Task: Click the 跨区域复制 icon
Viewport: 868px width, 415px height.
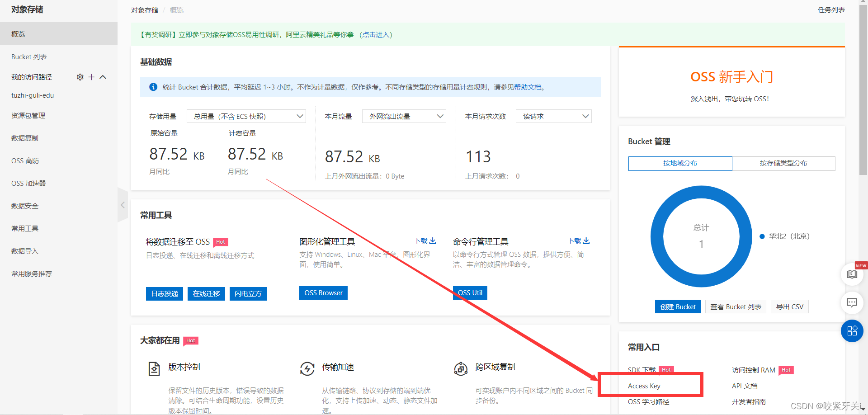Action: pyautogui.click(x=461, y=369)
